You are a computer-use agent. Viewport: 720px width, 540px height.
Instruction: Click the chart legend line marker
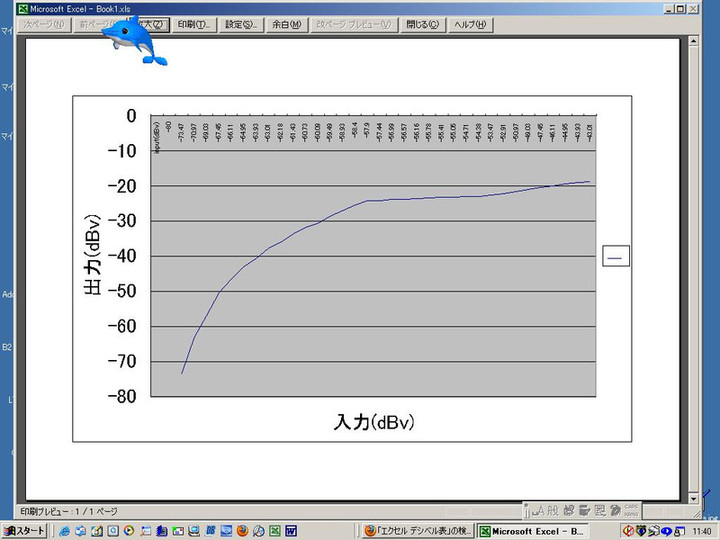(x=615, y=256)
